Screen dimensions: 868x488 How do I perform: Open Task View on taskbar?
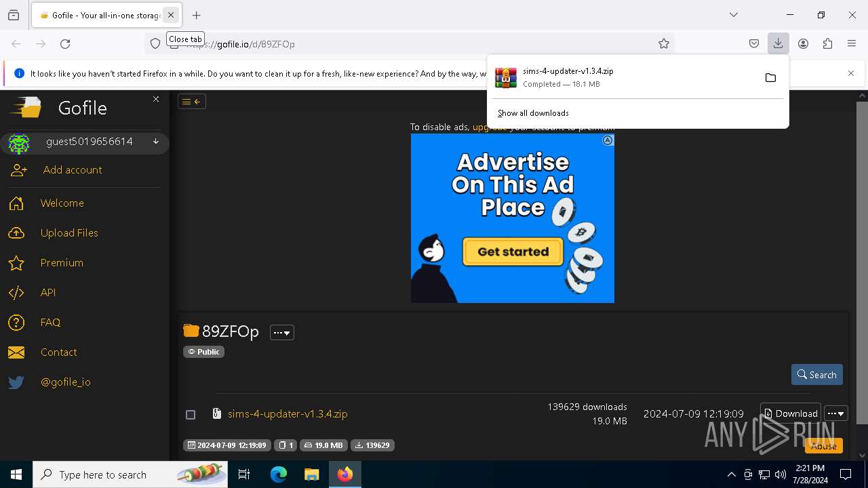click(x=244, y=474)
